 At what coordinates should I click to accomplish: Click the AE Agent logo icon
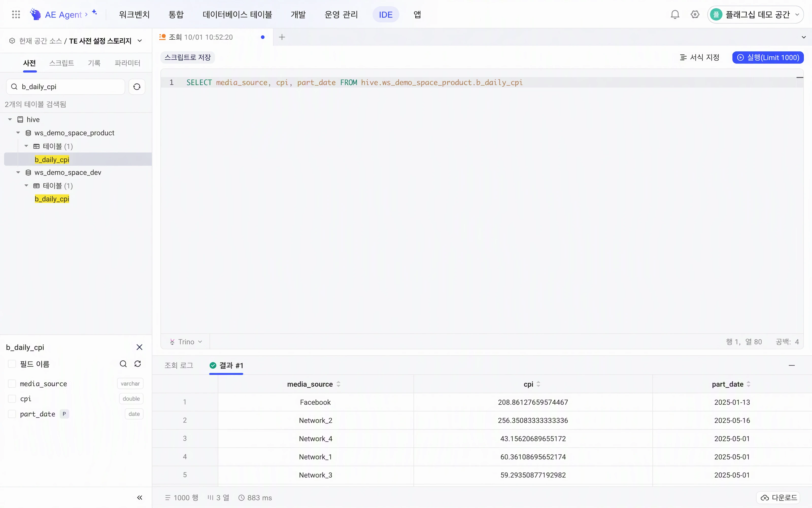coord(35,14)
